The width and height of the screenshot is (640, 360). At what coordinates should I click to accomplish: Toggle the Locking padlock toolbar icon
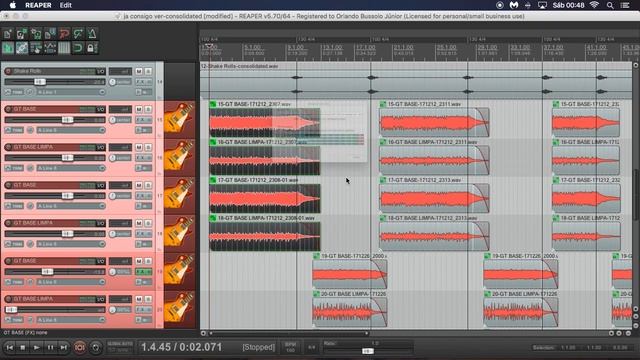point(91,48)
